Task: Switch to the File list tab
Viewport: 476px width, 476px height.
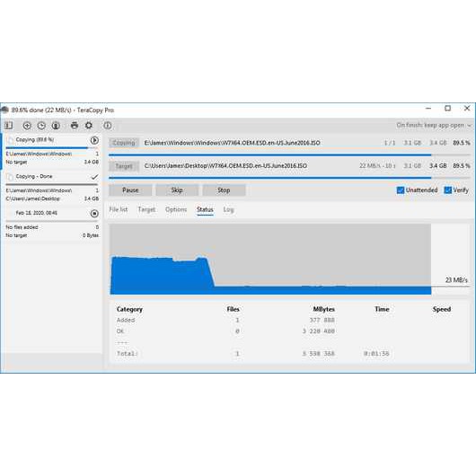Action: click(x=119, y=209)
